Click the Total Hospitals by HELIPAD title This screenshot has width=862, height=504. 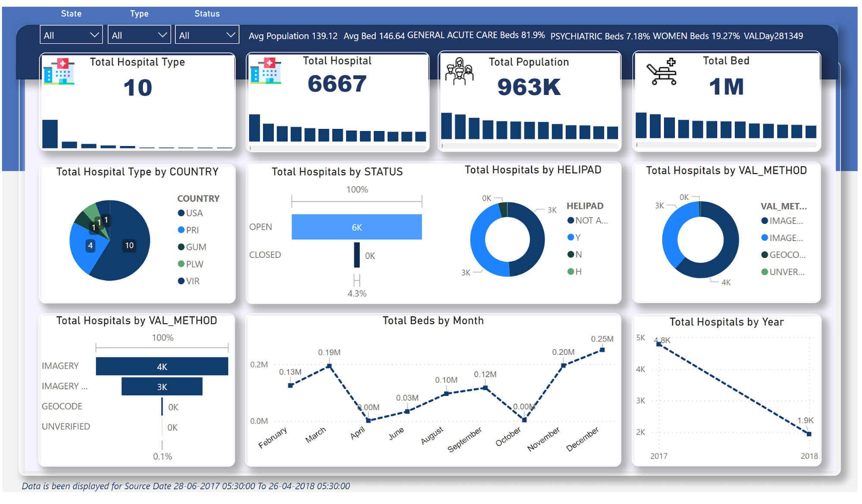(533, 170)
